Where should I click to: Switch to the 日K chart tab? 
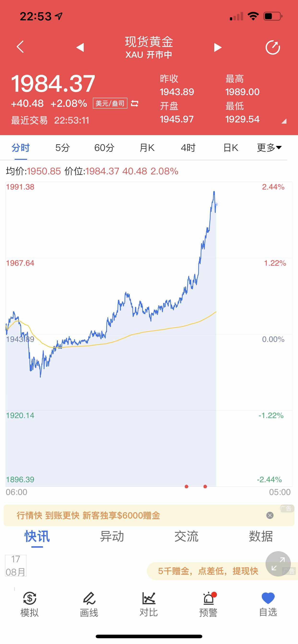(x=231, y=148)
